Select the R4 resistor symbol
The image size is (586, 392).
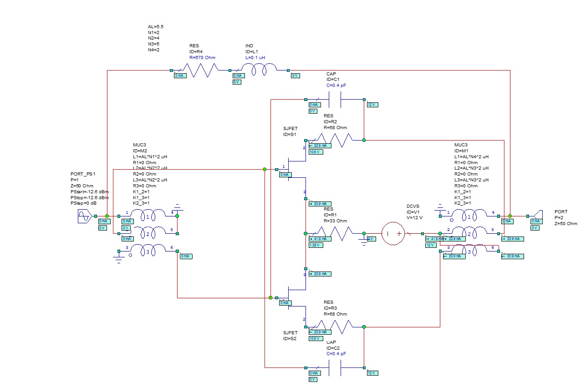(200, 70)
